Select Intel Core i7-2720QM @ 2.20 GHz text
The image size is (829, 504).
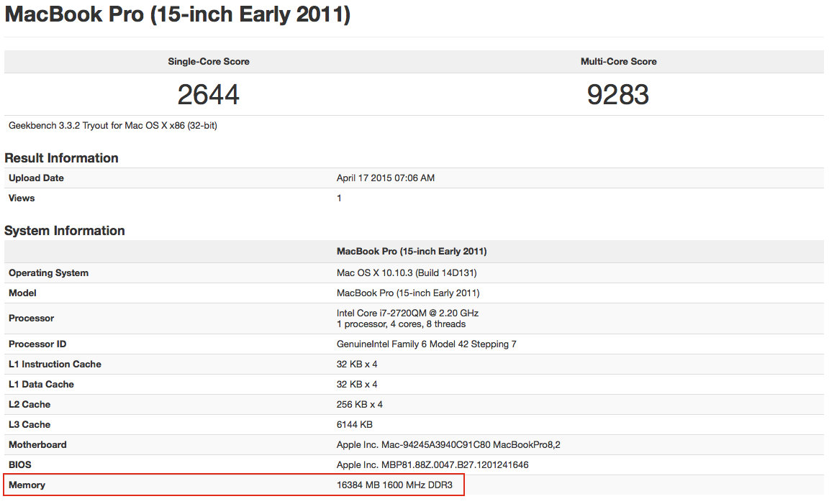click(x=407, y=313)
